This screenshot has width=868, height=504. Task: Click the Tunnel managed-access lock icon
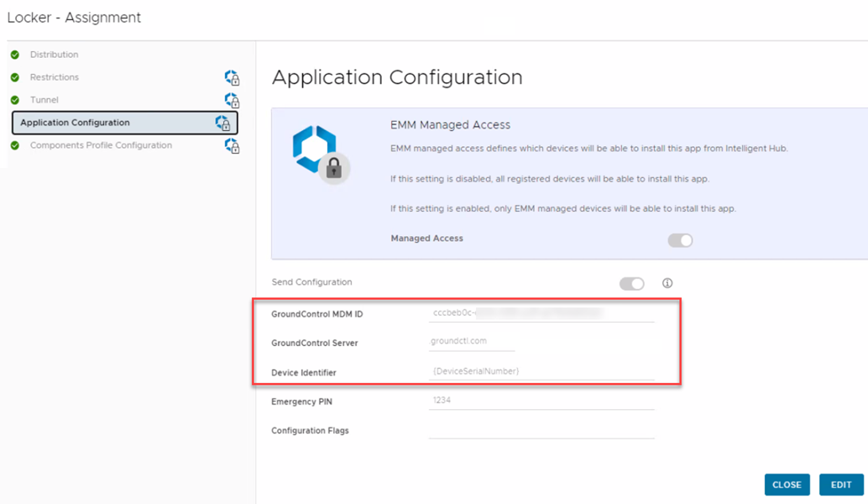coord(232,101)
